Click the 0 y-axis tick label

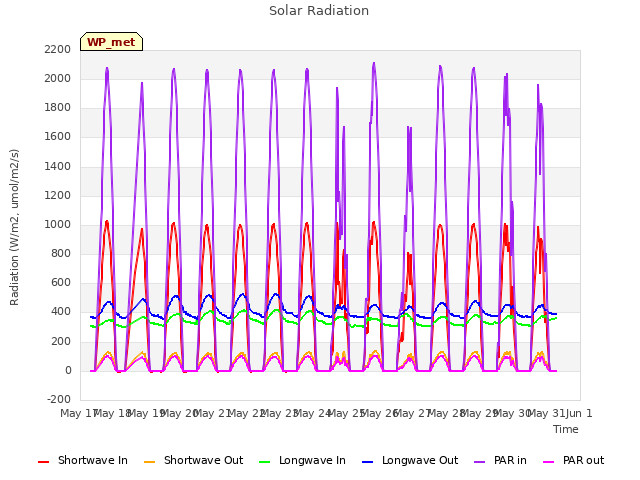pos(68,371)
